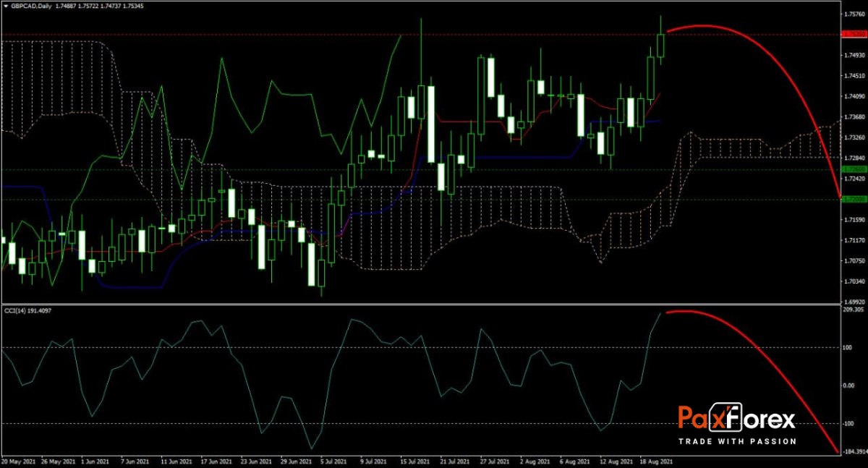Image resolution: width=868 pixels, height=468 pixels.
Task: Open the chart dropdown arrow beside GBPCAD
Action: click(5, 7)
